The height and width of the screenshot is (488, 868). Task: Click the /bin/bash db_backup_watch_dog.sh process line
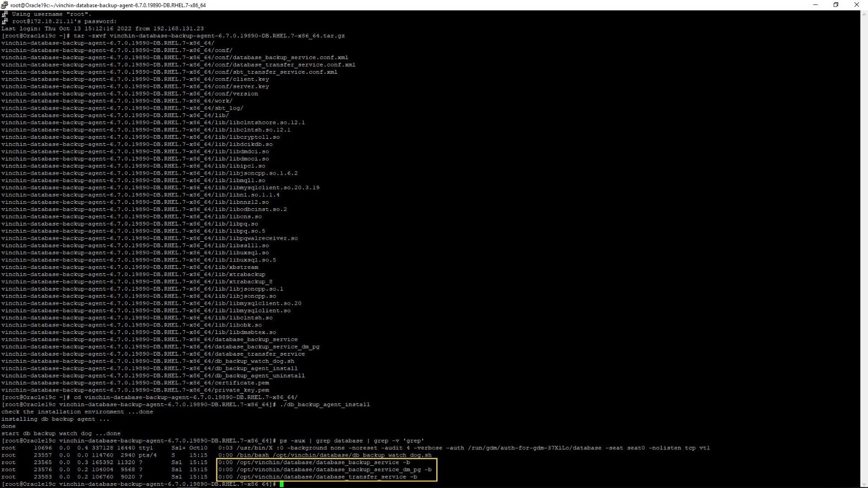[216, 455]
